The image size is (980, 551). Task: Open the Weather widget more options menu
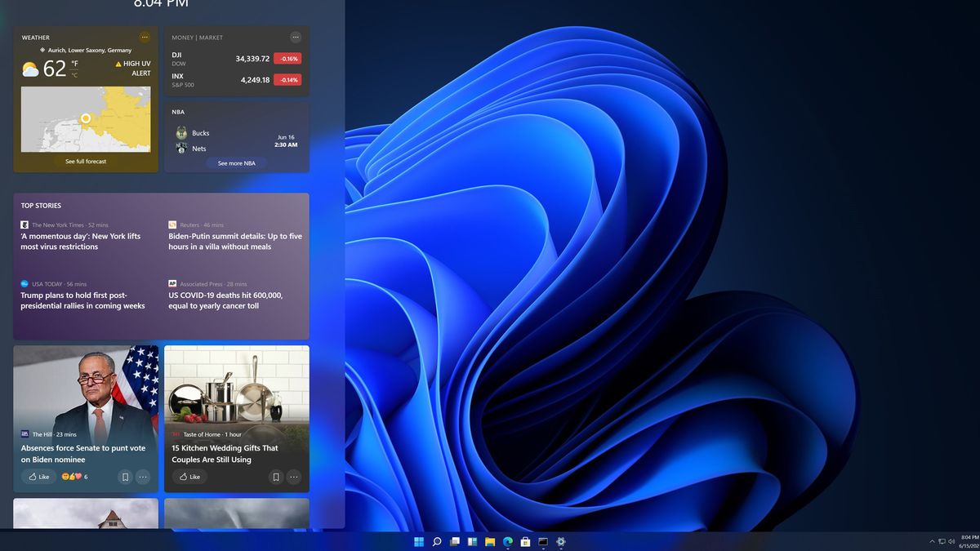click(145, 37)
